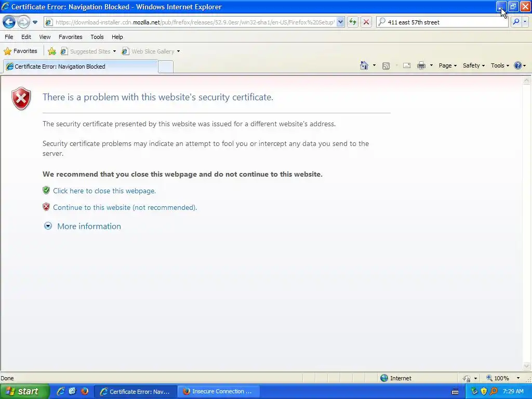Launch Firefox from Quick Launch
This screenshot has height=399, width=532.
[x=85, y=391]
